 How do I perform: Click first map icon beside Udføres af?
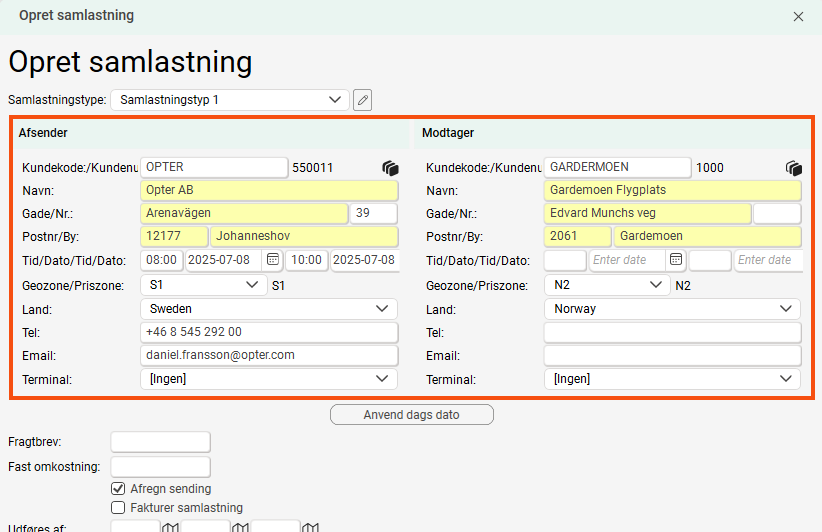click(x=170, y=528)
